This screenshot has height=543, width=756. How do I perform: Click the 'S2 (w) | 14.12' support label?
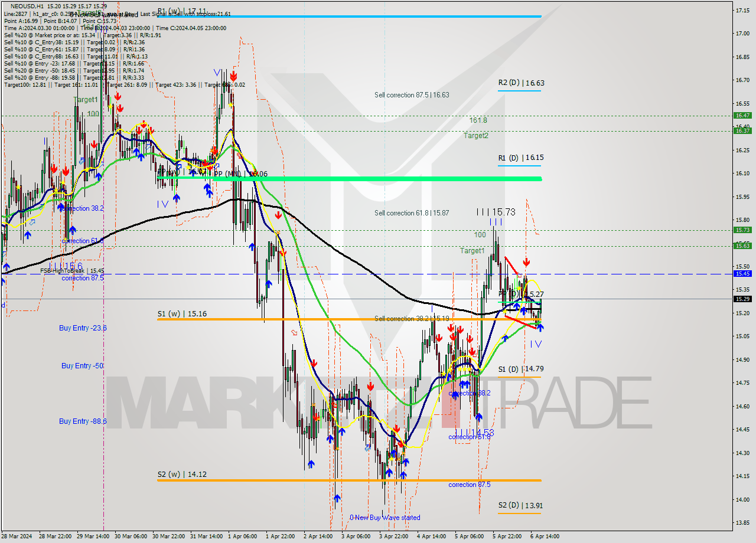pyautogui.click(x=182, y=475)
